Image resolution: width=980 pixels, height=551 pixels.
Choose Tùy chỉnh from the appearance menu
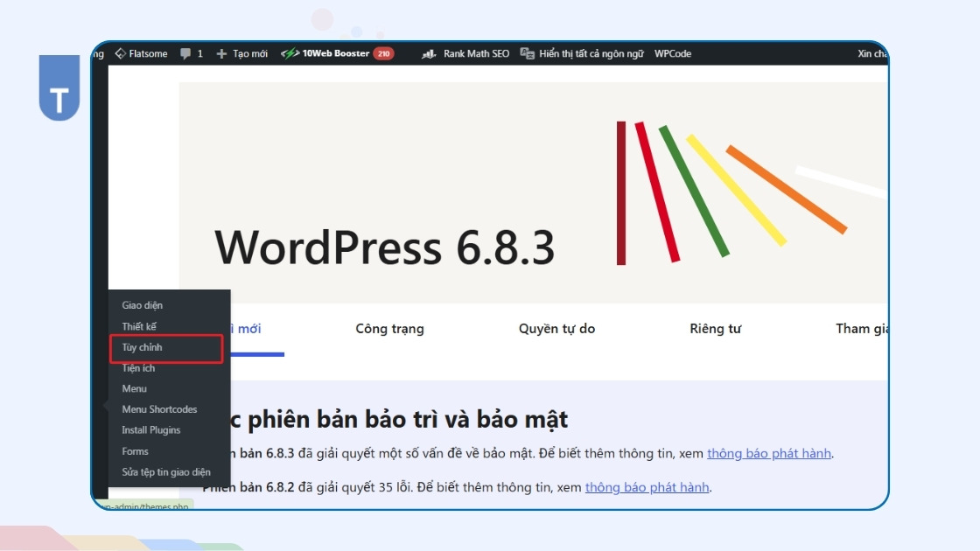click(x=142, y=347)
